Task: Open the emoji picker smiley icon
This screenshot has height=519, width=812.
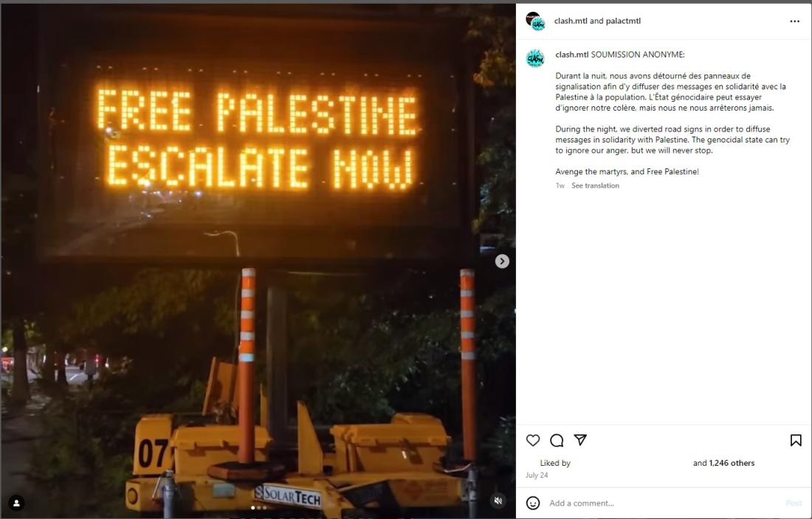Action: tap(533, 503)
